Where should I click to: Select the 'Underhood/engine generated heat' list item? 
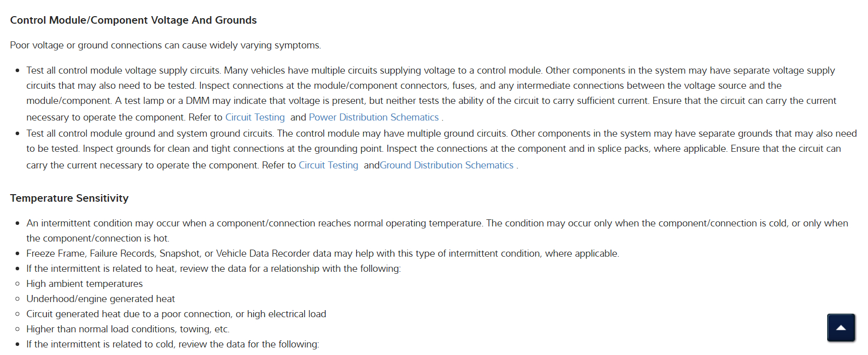(x=100, y=299)
